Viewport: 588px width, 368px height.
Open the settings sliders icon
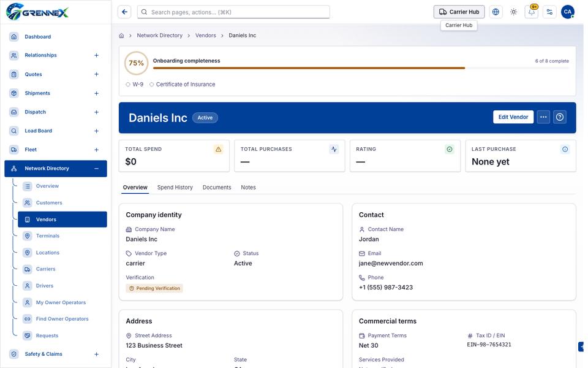[x=550, y=12]
